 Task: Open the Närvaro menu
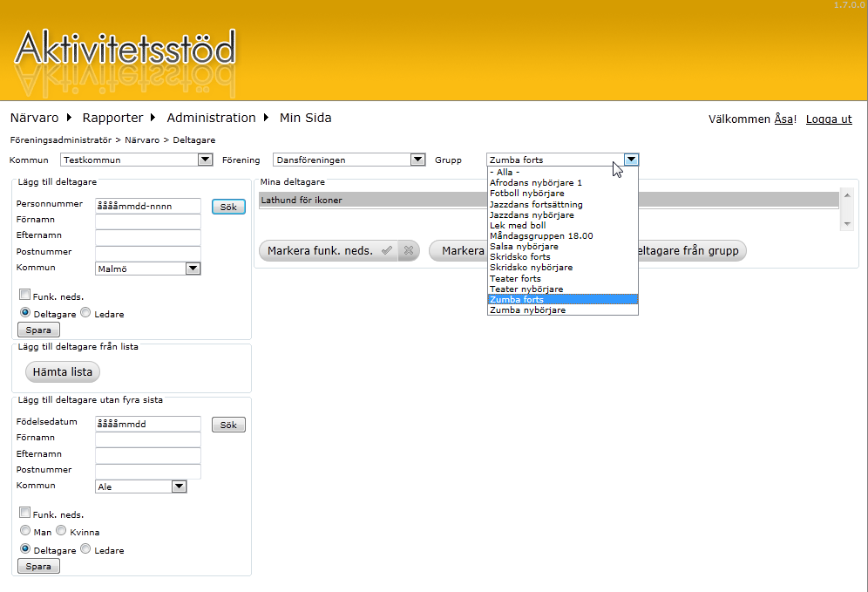(x=34, y=118)
